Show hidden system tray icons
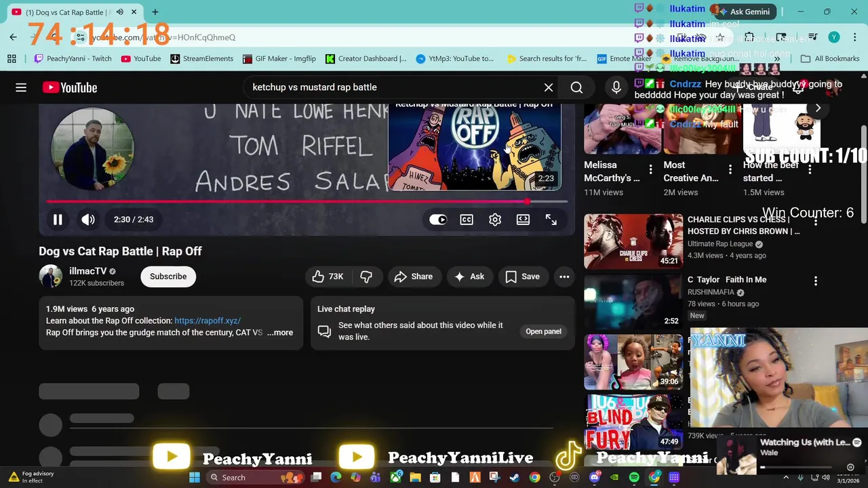This screenshot has height=488, width=868. pyautogui.click(x=786, y=478)
